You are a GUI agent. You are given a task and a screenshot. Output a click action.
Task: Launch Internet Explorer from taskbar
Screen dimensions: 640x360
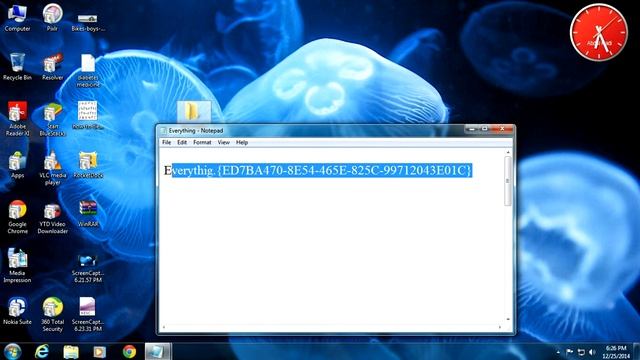click(42, 351)
